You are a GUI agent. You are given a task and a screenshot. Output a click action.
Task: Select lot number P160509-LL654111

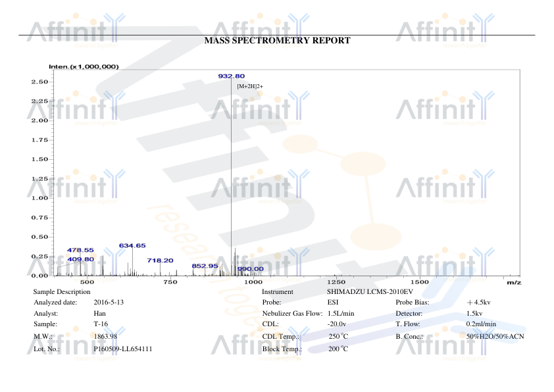click(123, 349)
